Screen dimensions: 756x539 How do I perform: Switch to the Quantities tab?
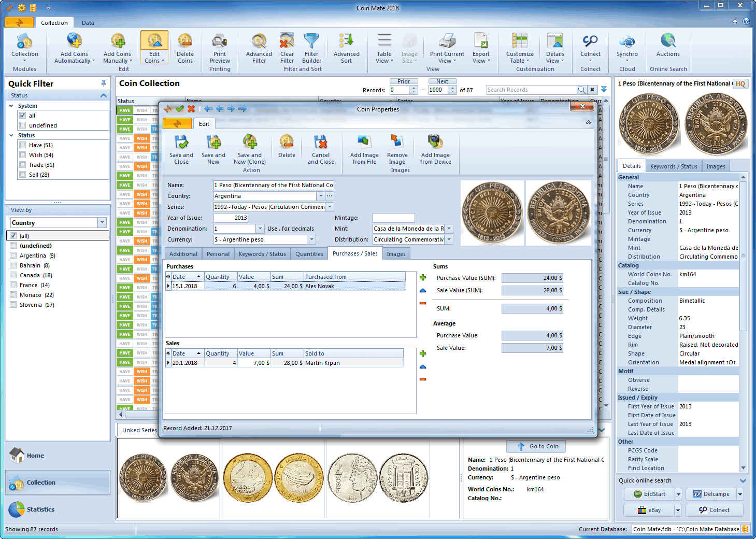pos(309,254)
